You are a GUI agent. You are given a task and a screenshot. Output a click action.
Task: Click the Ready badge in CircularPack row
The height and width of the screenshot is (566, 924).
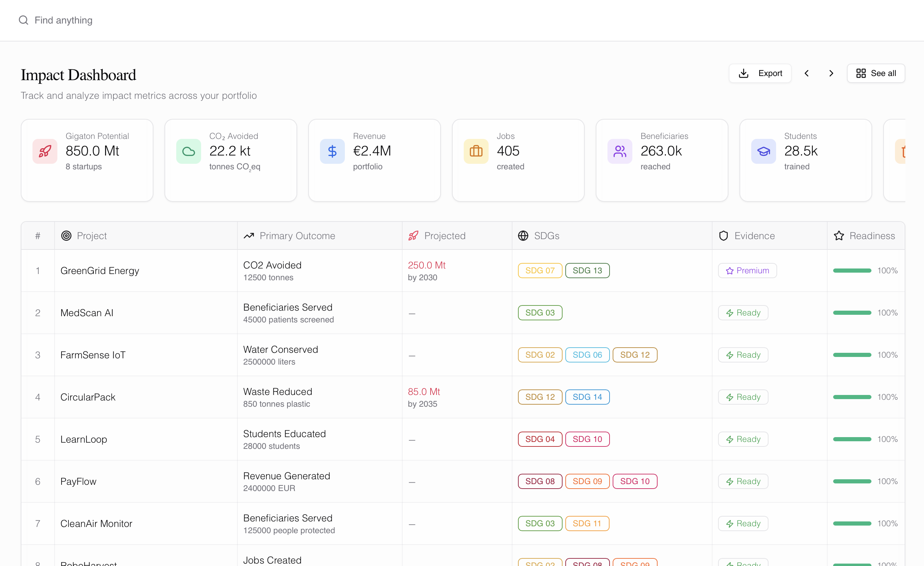pyautogui.click(x=743, y=397)
